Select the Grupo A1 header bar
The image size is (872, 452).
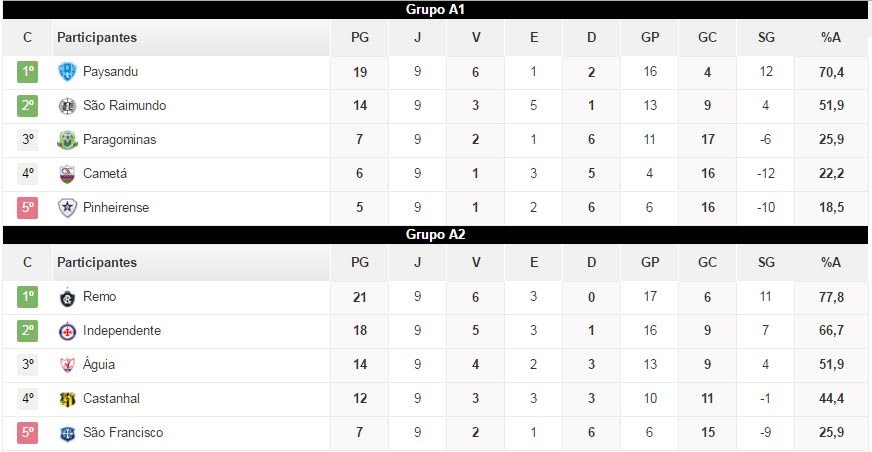tap(435, 10)
